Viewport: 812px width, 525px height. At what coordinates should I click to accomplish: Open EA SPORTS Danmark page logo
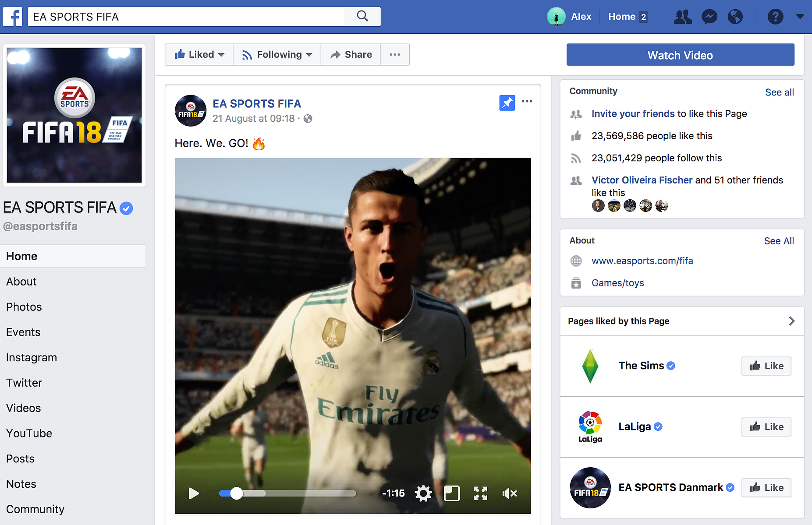pyautogui.click(x=590, y=488)
